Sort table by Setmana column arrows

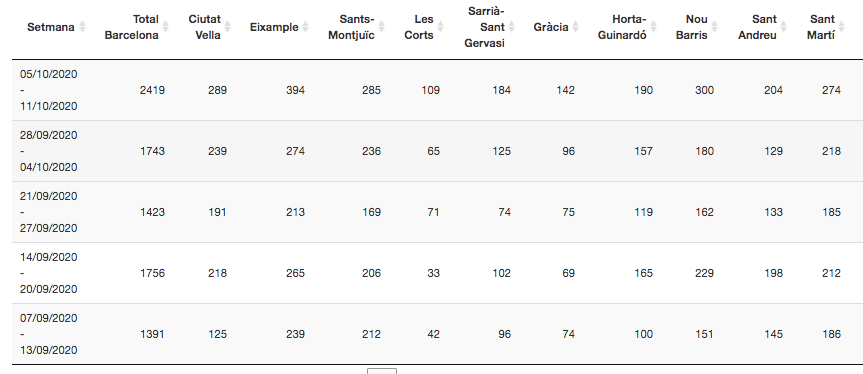(x=83, y=27)
